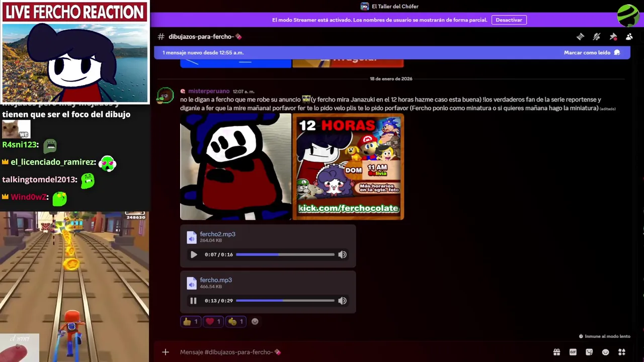Click the message input field

(x=362, y=352)
